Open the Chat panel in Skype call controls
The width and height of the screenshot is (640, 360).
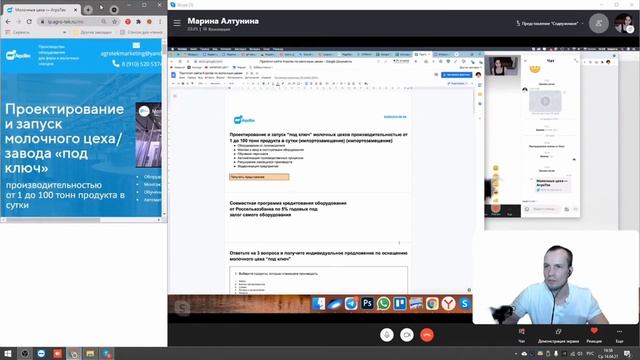(x=522, y=336)
